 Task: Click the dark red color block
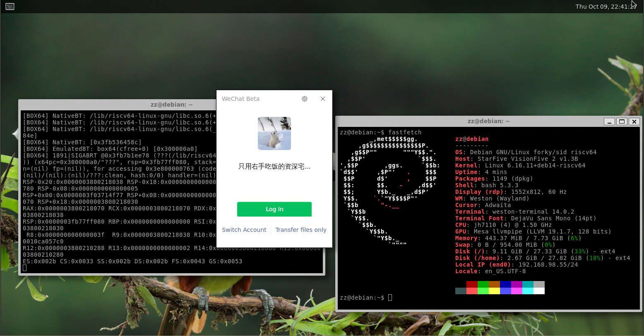[472, 284]
